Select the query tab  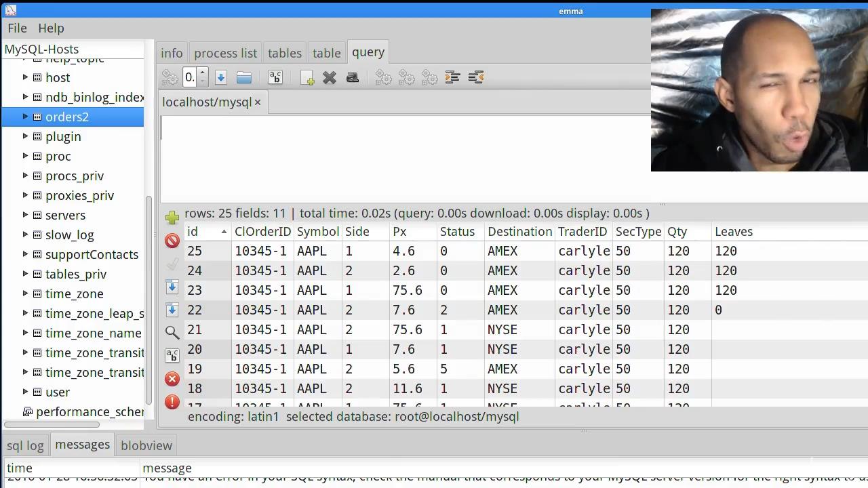pyautogui.click(x=368, y=52)
